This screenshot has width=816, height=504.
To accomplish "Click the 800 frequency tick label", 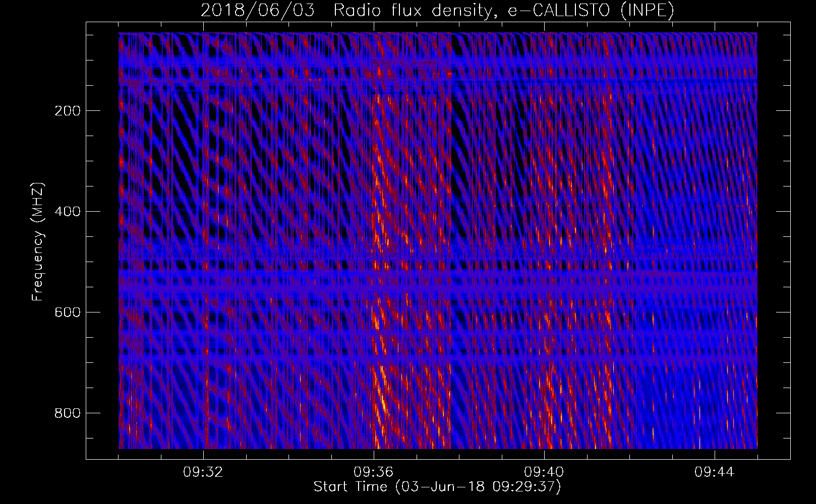I will [x=67, y=413].
